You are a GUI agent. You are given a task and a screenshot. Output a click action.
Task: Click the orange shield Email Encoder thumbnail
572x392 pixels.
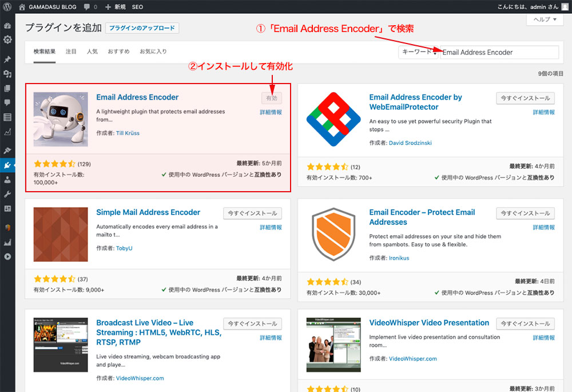pos(333,234)
